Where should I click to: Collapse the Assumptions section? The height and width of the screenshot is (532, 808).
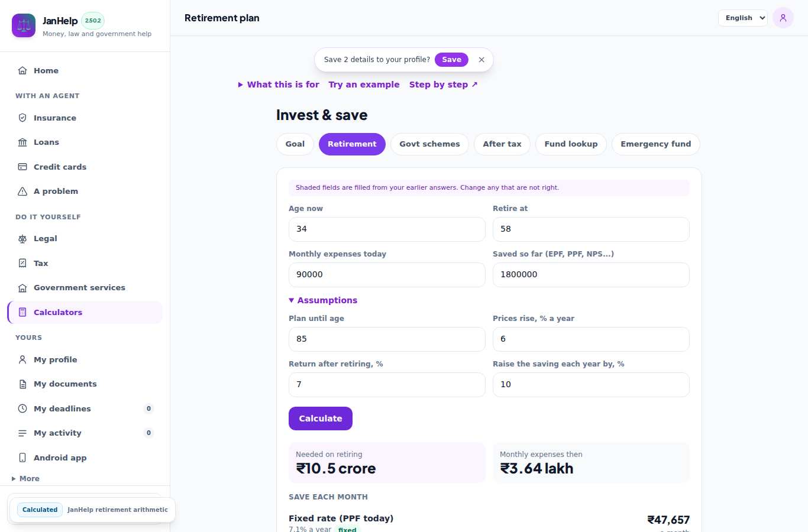point(323,300)
